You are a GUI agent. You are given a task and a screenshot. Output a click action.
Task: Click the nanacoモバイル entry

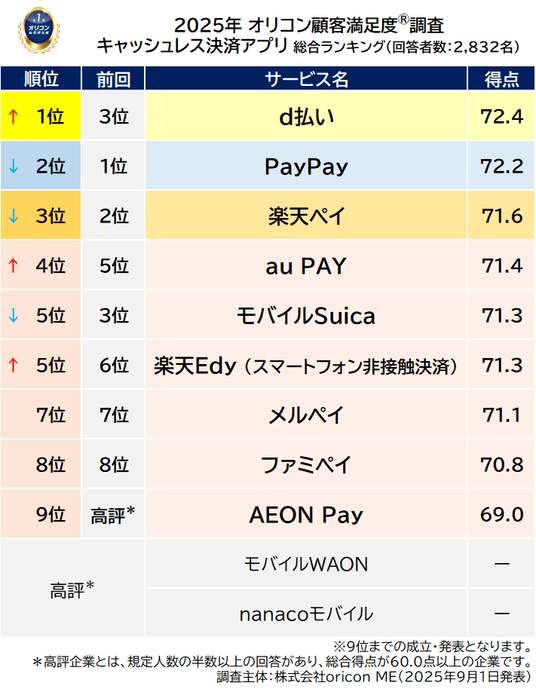click(306, 614)
